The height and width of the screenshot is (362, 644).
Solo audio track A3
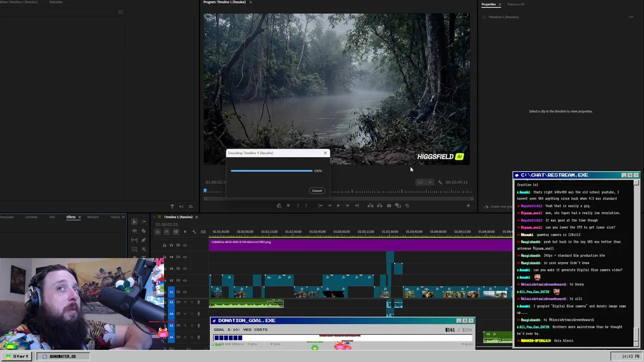pos(192,302)
